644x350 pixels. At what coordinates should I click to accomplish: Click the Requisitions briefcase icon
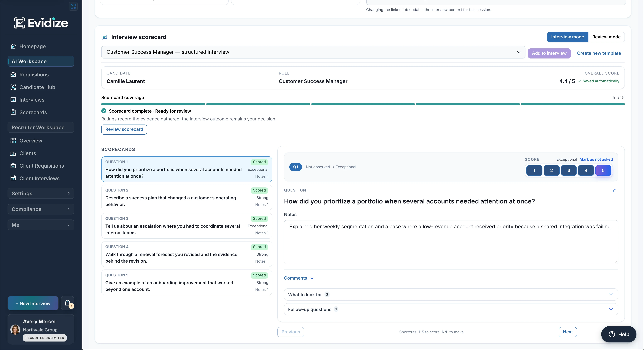[13, 75]
